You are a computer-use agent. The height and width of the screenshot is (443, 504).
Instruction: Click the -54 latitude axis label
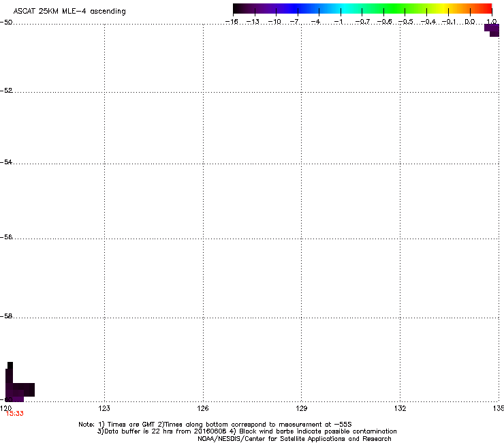point(6,162)
